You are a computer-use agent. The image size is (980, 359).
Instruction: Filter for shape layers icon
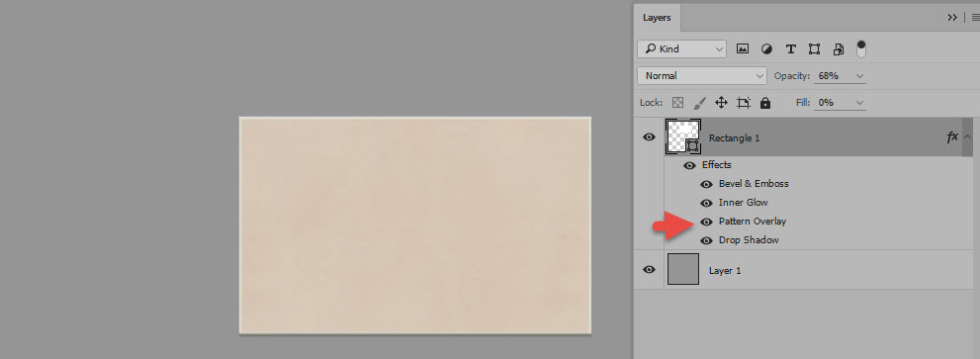pyautogui.click(x=815, y=48)
